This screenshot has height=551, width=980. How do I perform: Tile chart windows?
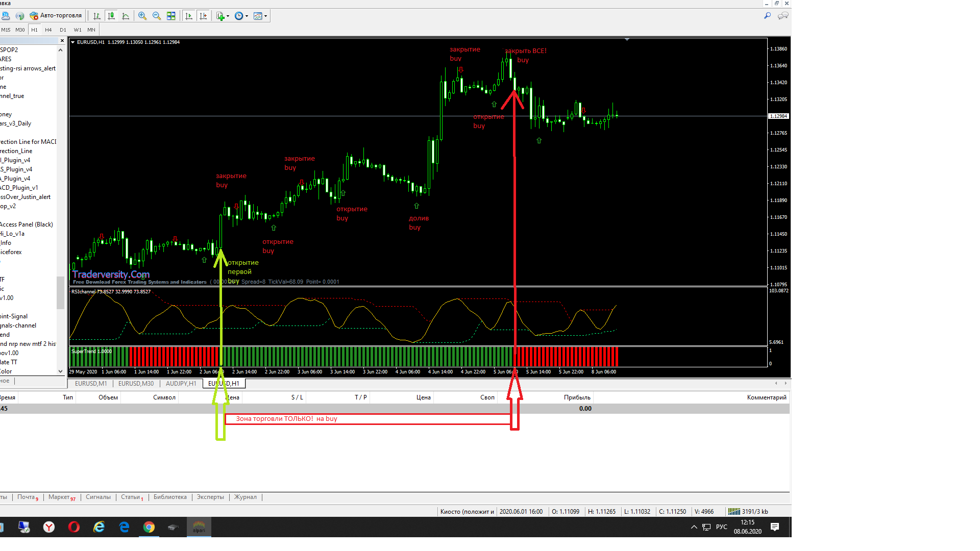(171, 16)
